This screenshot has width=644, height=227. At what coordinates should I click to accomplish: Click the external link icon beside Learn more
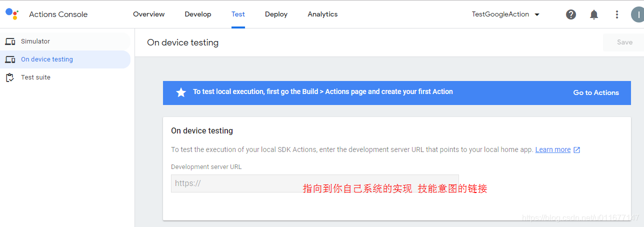click(577, 149)
